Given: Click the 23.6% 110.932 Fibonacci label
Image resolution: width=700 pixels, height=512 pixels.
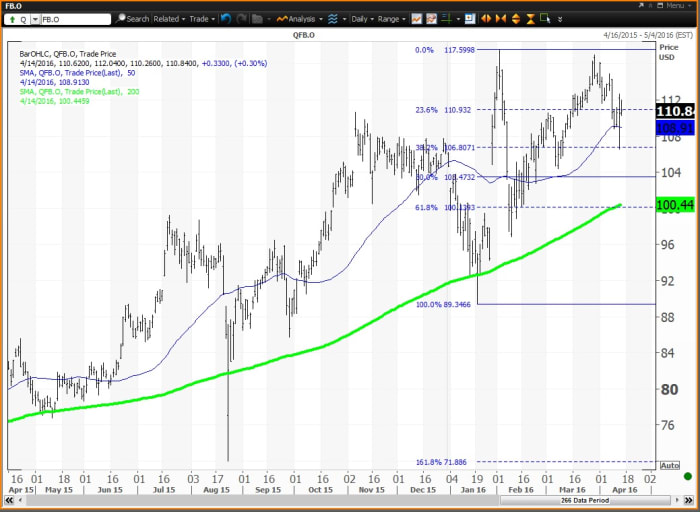Looking at the screenshot, I should 442,110.
